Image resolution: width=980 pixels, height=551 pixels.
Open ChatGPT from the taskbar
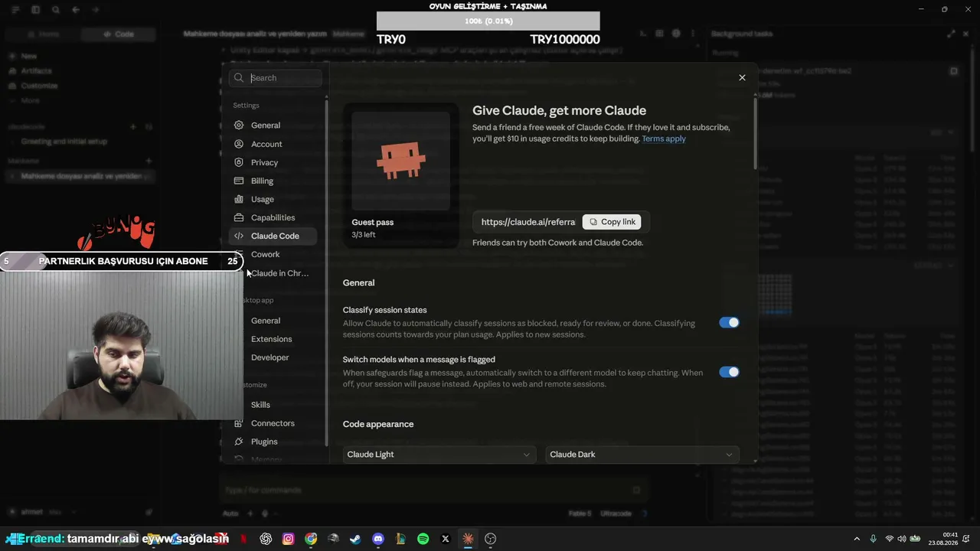click(266, 539)
